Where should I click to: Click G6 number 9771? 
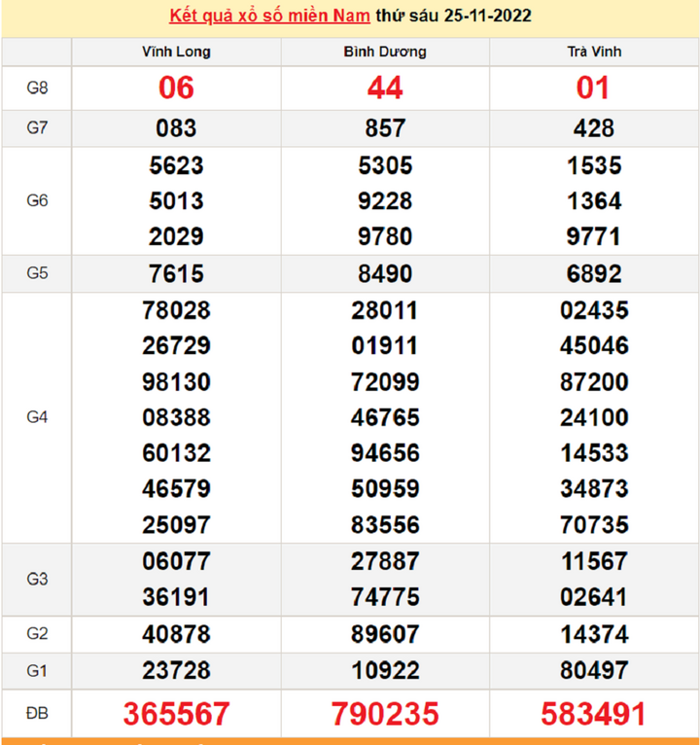pos(593,236)
